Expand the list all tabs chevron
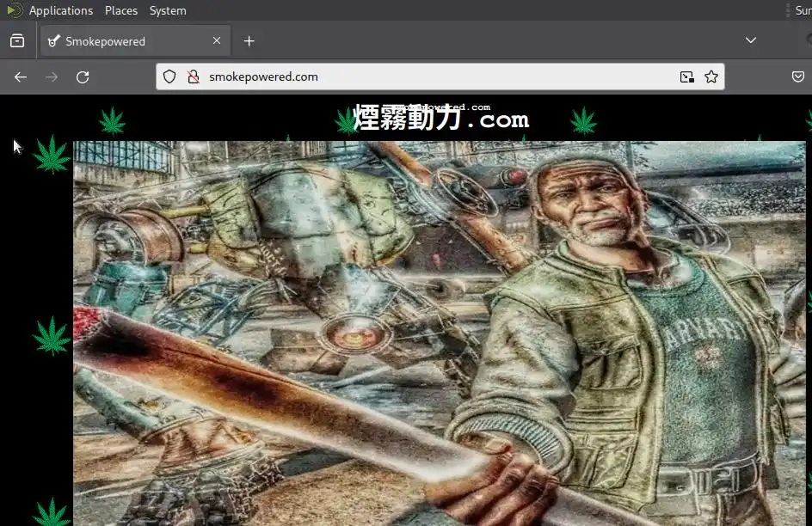Screen dimensions: 812x526 pos(750,40)
